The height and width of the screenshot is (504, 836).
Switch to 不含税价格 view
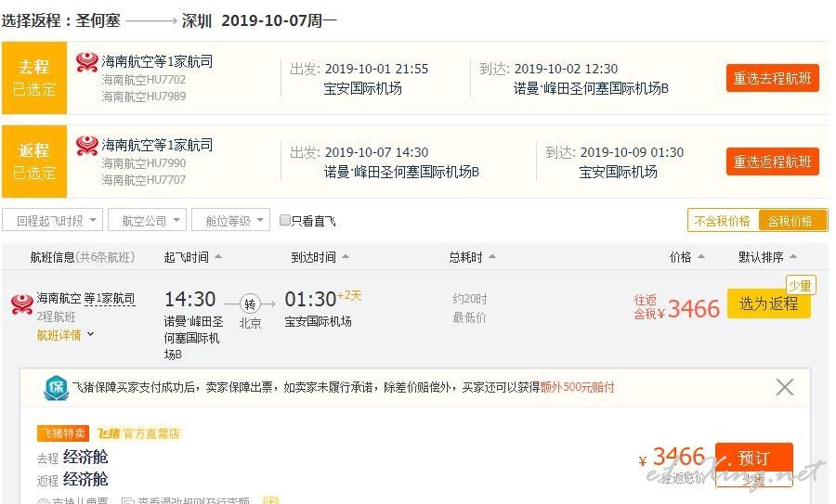point(723,221)
